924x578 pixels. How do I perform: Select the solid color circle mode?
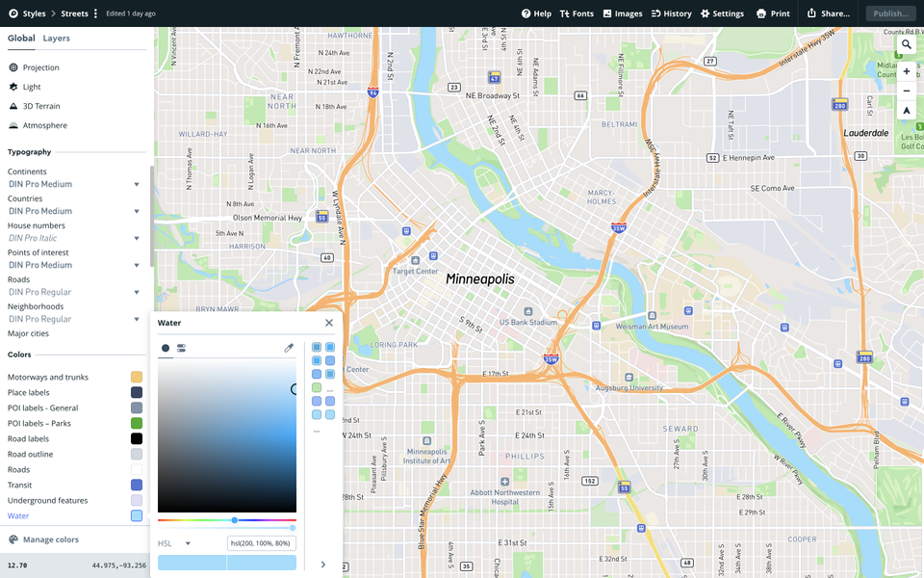[166, 348]
